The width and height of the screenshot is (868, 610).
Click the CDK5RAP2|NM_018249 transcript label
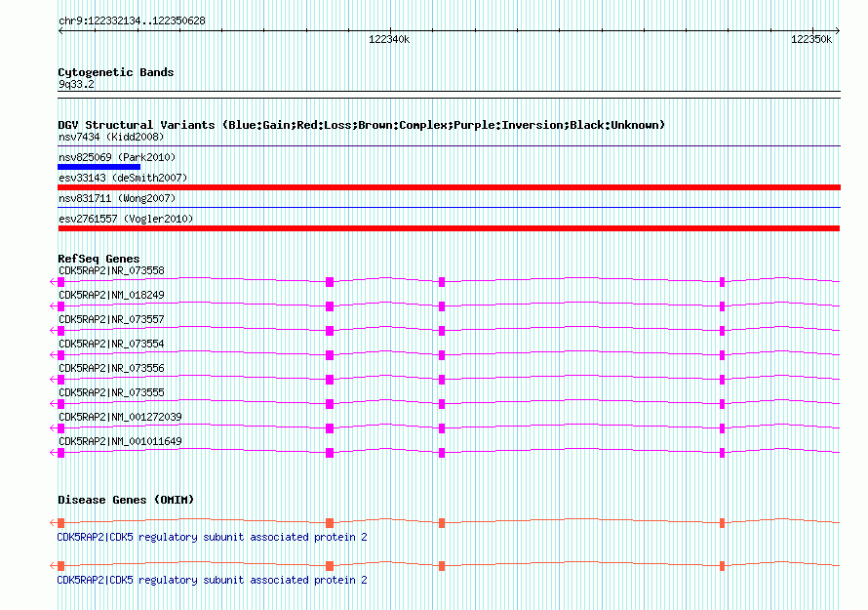tap(111, 296)
